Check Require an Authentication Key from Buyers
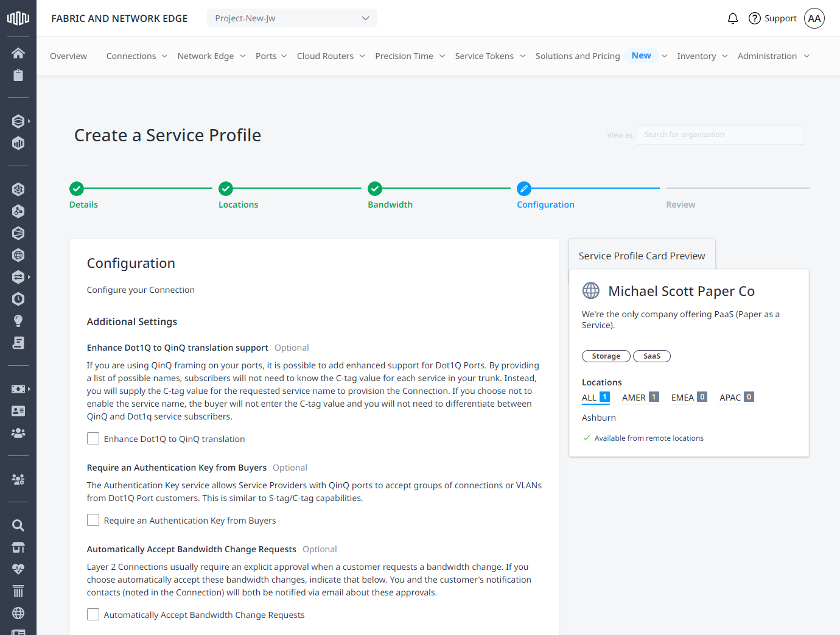The image size is (840, 635). click(93, 520)
